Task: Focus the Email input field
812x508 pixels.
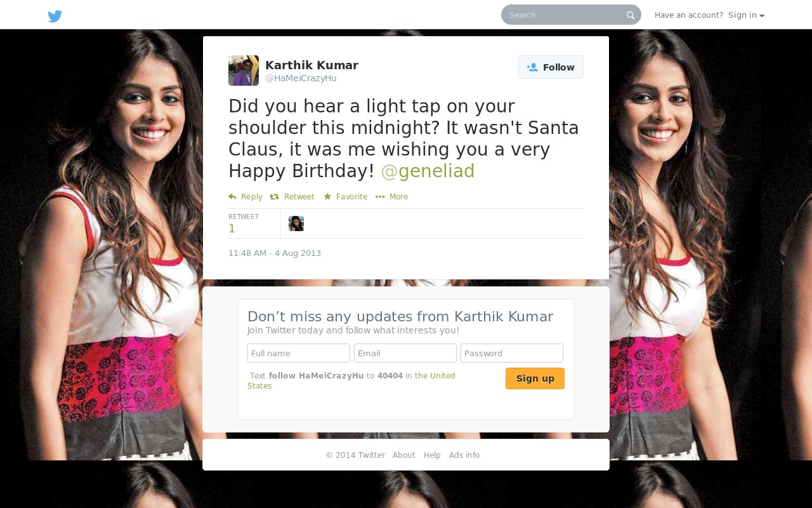Action: click(x=405, y=353)
